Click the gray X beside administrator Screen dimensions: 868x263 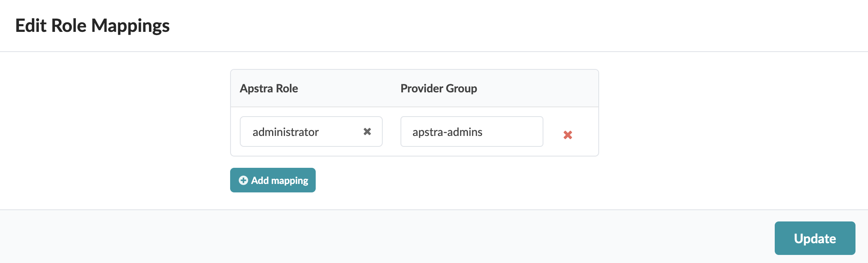coord(367,131)
